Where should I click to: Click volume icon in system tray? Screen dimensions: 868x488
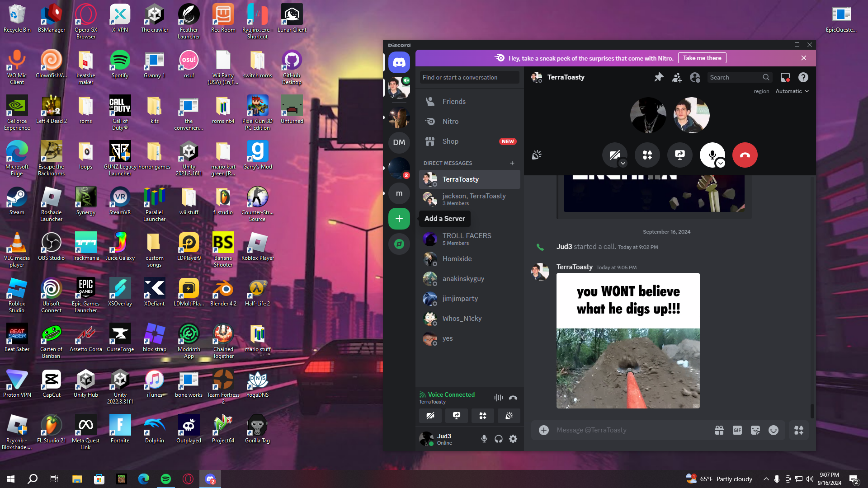pyautogui.click(x=809, y=479)
